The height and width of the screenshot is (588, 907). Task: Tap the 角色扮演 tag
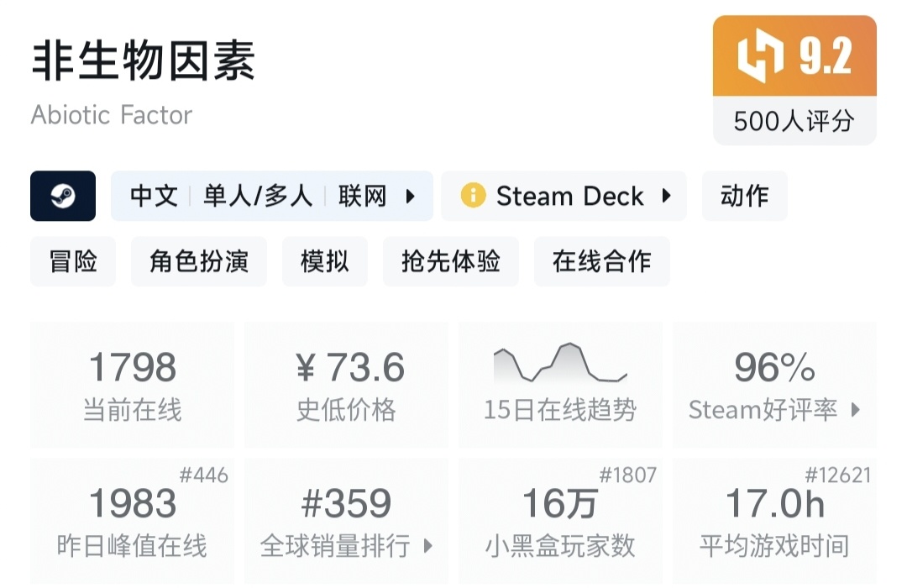click(x=199, y=261)
